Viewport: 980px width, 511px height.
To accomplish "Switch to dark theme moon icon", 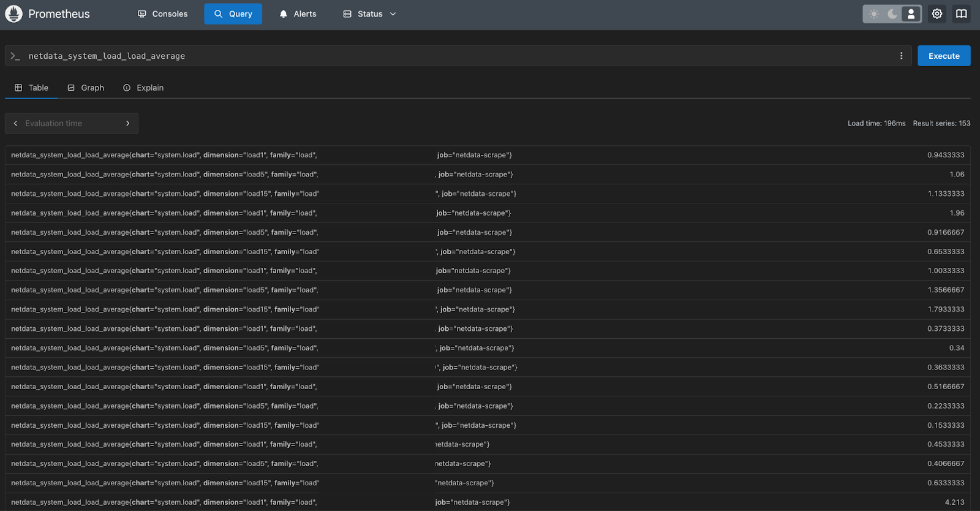I will (892, 14).
